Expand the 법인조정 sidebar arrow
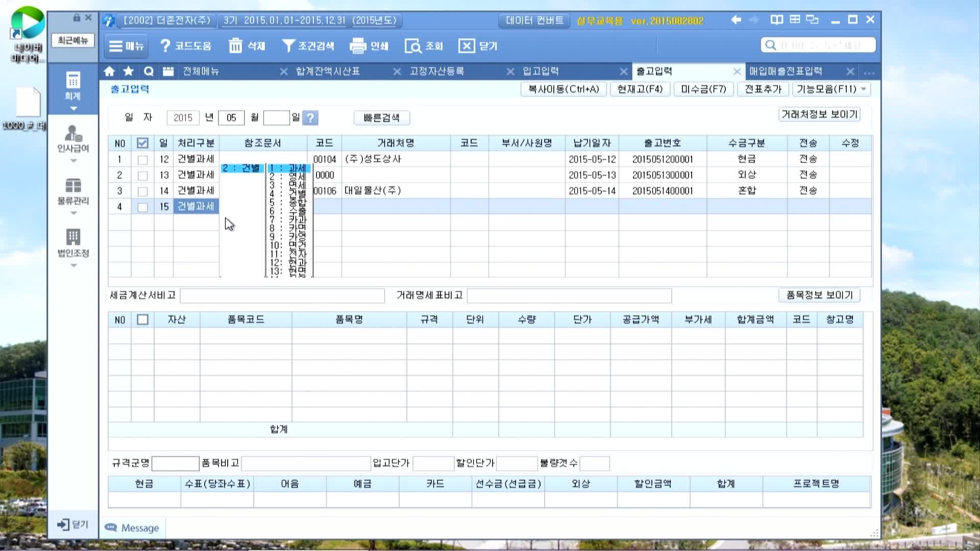 73,266
